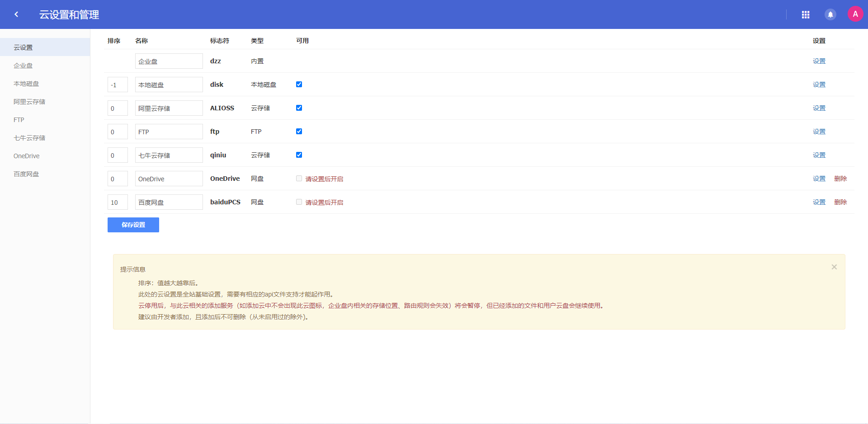
Task: Toggle the baiduPCS availability checkbox
Action: coord(299,202)
